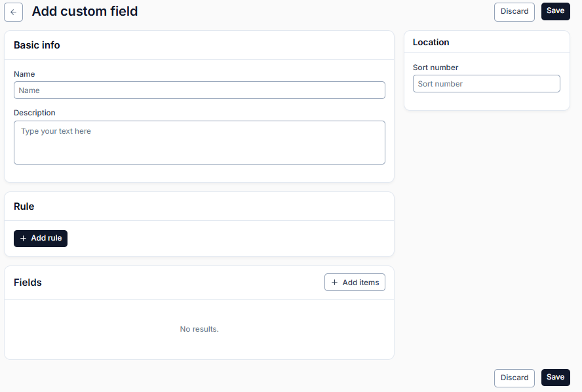This screenshot has width=582, height=392.
Task: Select the Rule section heading
Action: [x=24, y=206]
